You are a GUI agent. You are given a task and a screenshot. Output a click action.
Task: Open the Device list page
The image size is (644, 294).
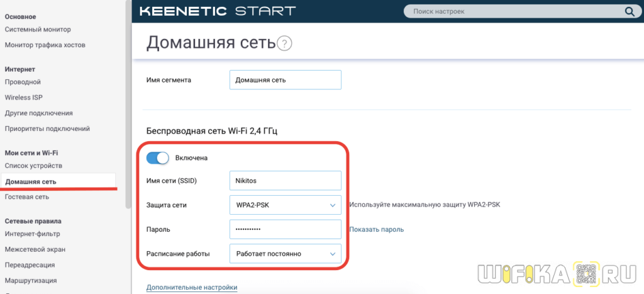[x=33, y=166]
